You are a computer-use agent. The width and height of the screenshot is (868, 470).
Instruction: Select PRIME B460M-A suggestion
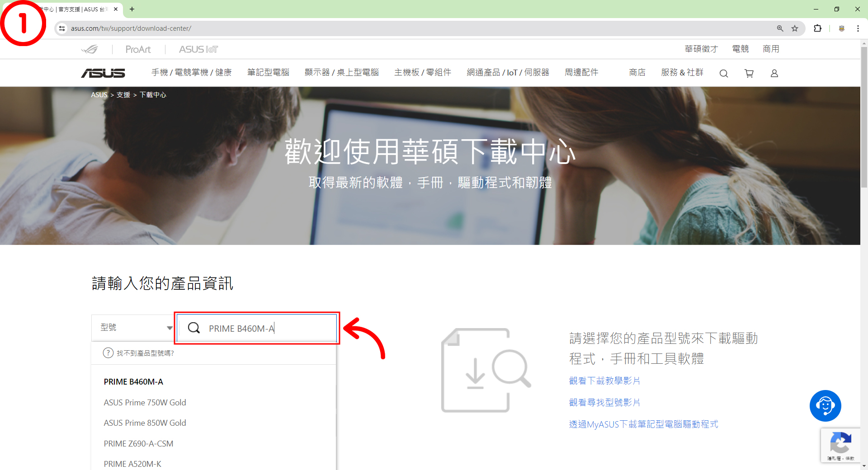[133, 382]
